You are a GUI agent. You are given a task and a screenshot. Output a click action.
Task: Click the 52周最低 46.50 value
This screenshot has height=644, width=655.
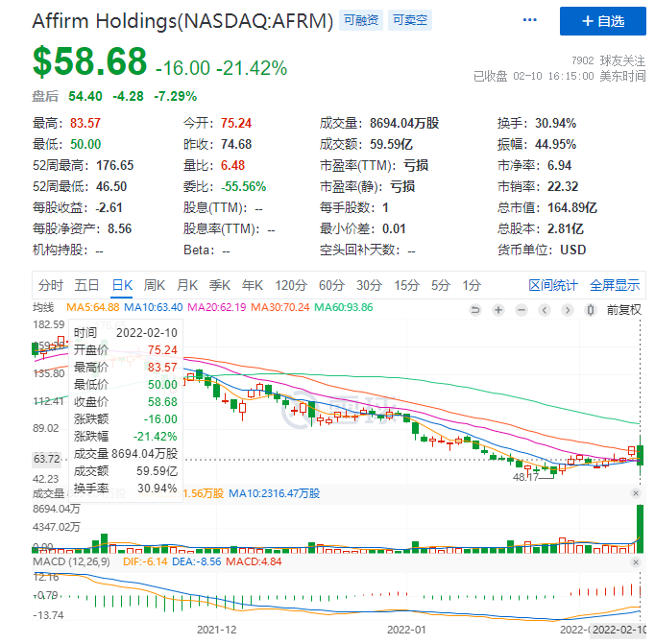[111, 186]
